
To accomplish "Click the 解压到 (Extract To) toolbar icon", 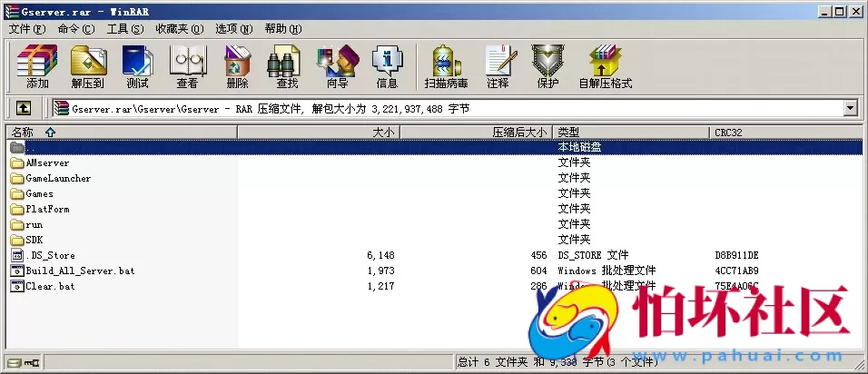I will pos(88,67).
